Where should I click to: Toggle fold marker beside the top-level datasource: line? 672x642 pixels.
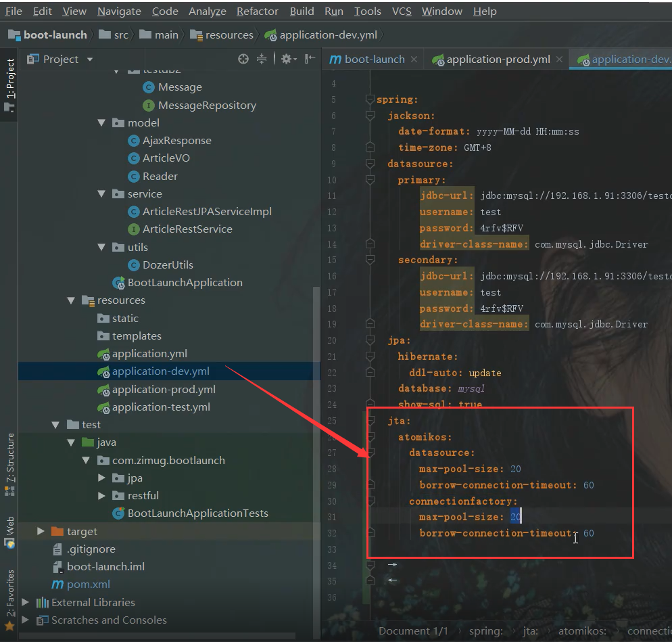(370, 164)
